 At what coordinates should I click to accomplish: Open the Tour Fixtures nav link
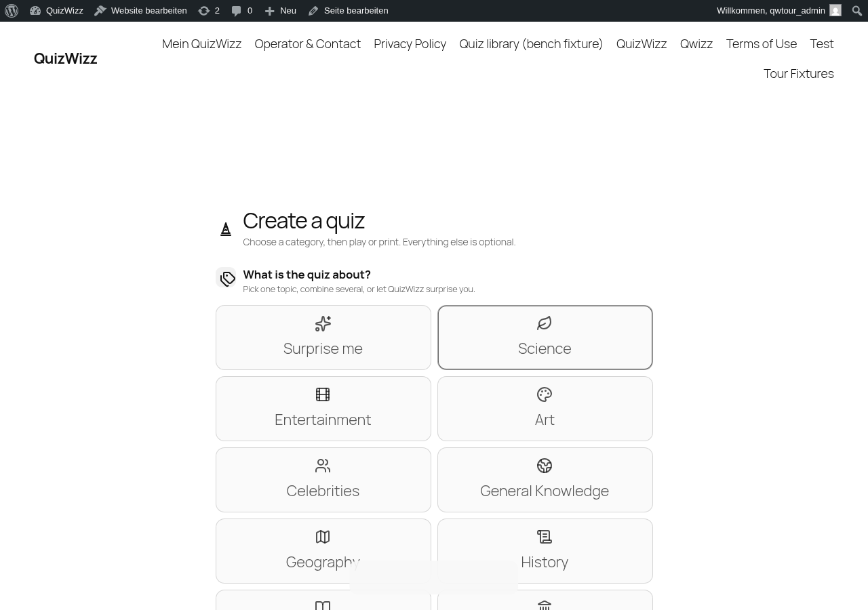(799, 73)
